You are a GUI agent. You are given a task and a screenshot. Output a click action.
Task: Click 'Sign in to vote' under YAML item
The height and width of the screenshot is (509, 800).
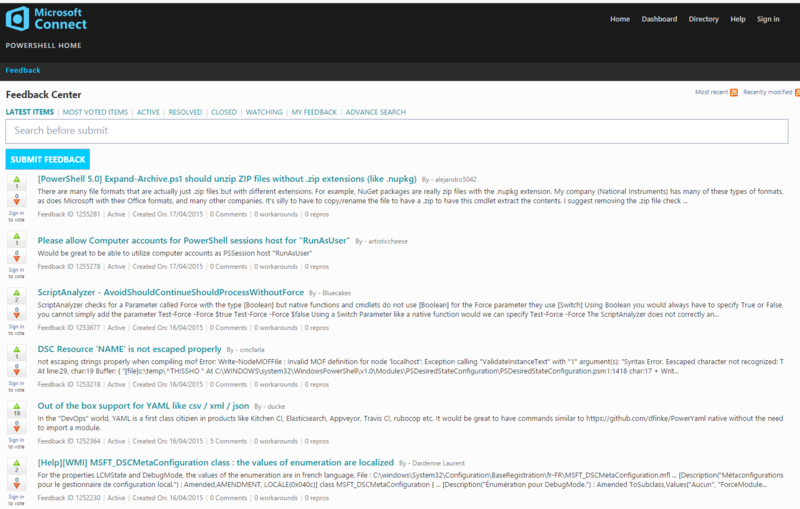[x=16, y=443]
